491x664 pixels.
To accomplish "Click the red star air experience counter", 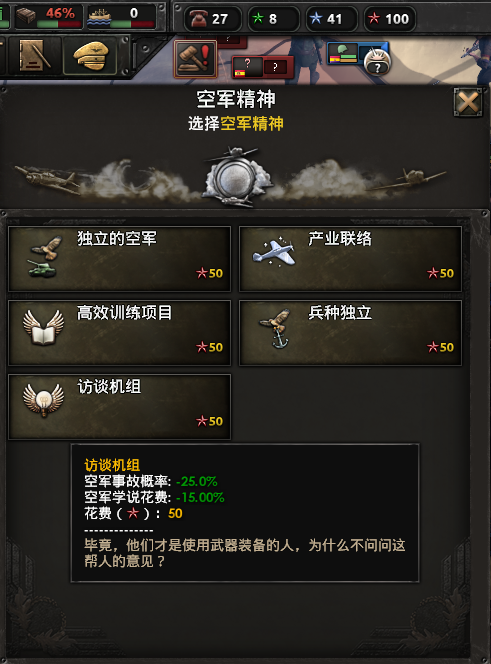I will point(389,19).
